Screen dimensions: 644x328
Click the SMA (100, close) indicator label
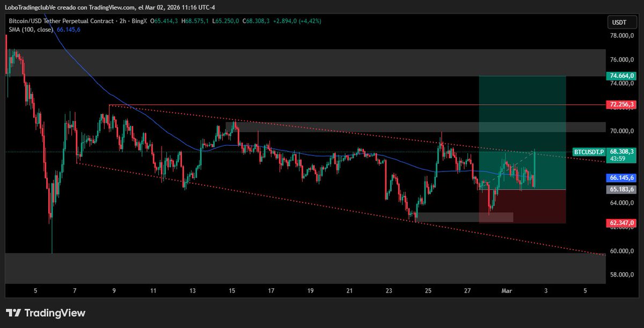click(31, 29)
